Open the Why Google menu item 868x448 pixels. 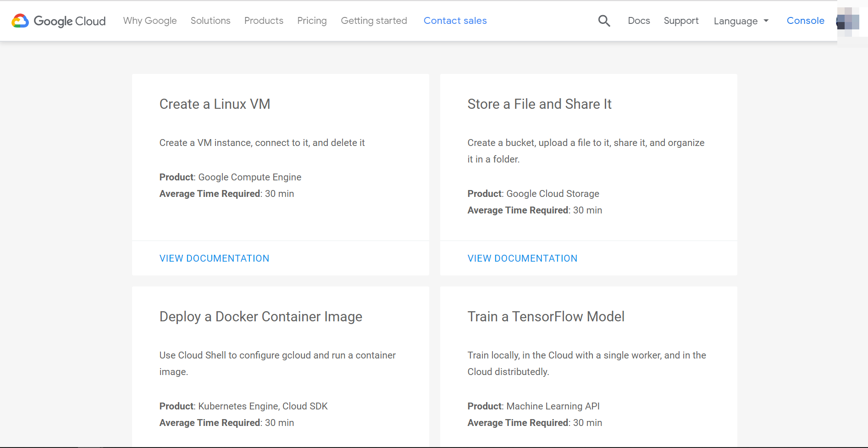click(x=149, y=21)
